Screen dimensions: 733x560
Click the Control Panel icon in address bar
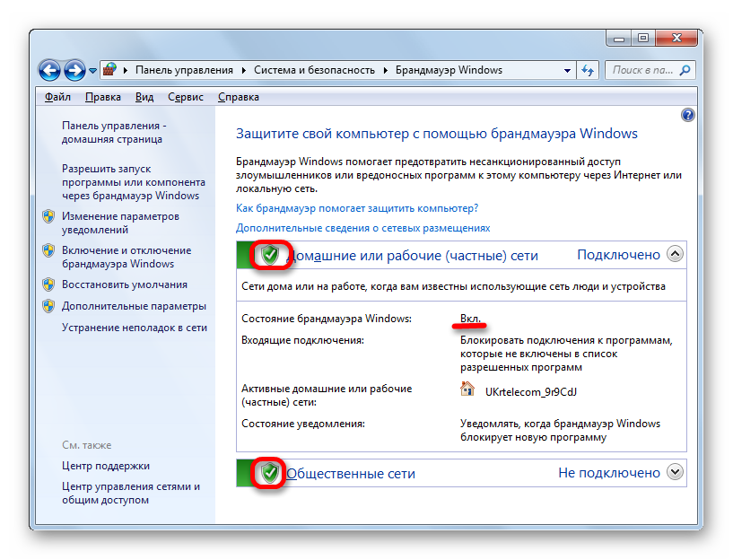pos(110,70)
